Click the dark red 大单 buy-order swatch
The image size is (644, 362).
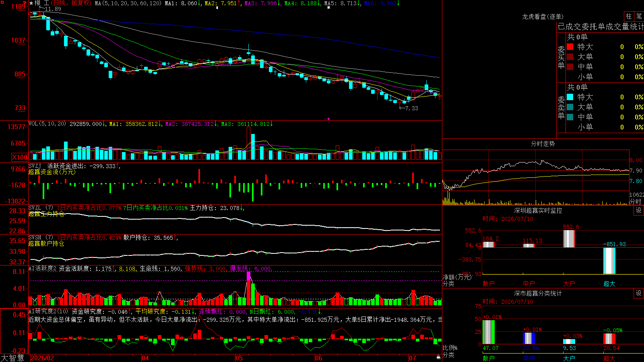[570, 57]
